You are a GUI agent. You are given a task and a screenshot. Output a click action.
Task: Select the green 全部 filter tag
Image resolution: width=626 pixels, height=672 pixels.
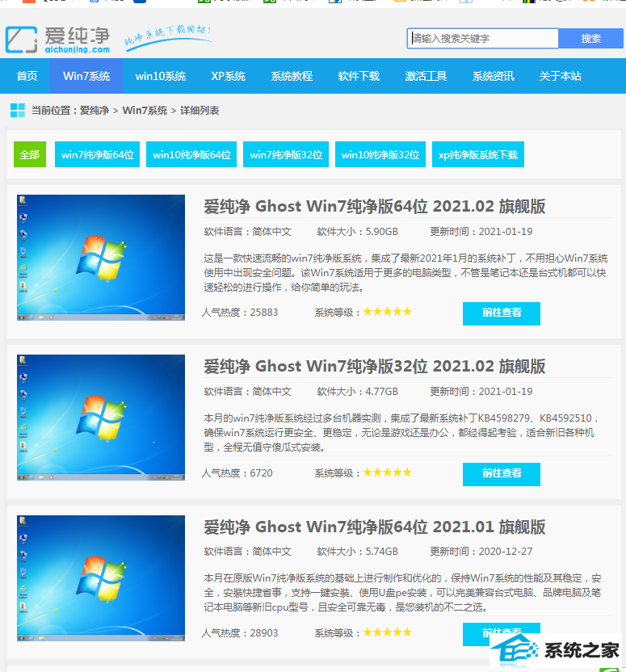(30, 154)
